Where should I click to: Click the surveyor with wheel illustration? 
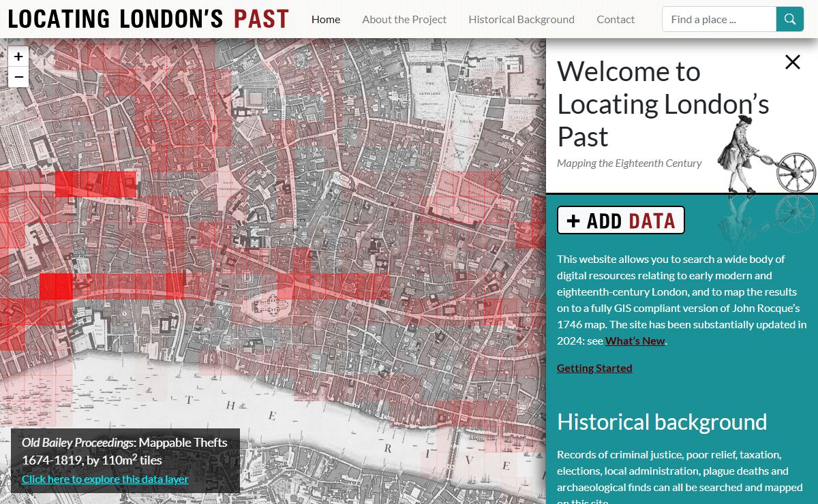click(767, 155)
